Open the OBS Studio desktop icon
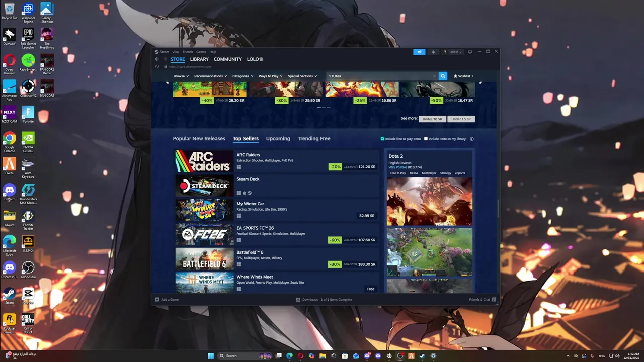644x362 pixels. pos(28,270)
